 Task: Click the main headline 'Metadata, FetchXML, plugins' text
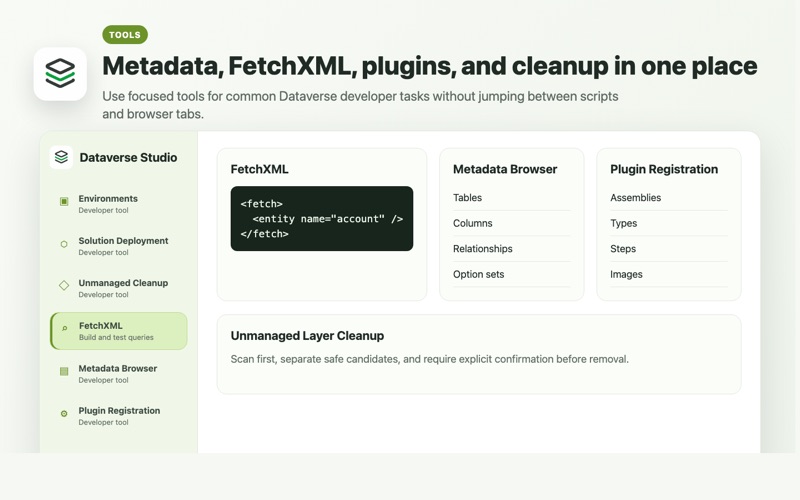click(430, 66)
